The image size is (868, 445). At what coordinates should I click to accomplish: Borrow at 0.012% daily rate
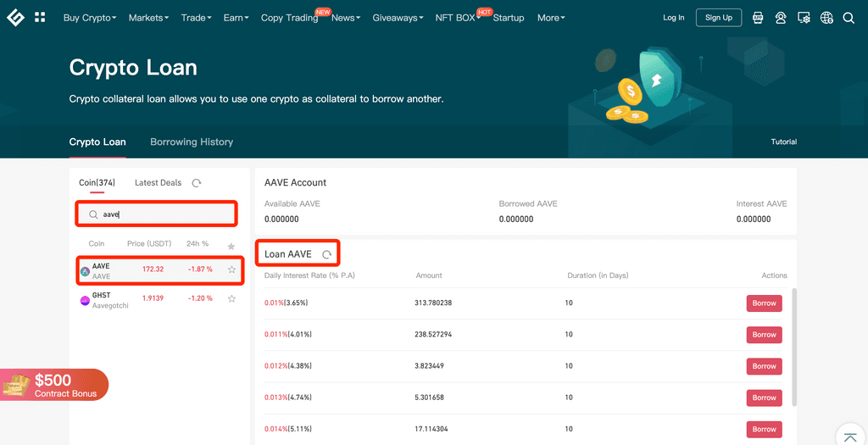click(x=764, y=366)
